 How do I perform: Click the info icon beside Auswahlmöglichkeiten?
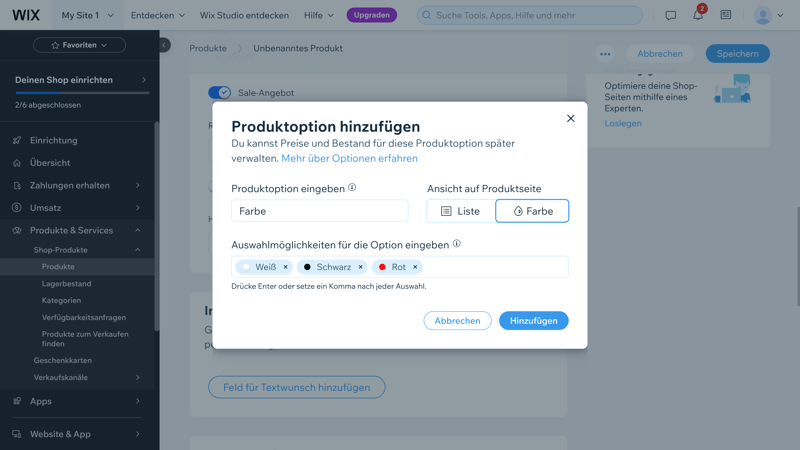tap(457, 244)
